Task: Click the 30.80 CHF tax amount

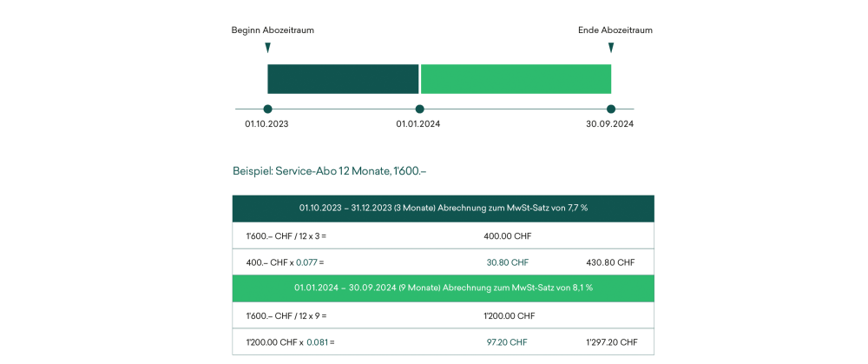Action: pos(508,262)
